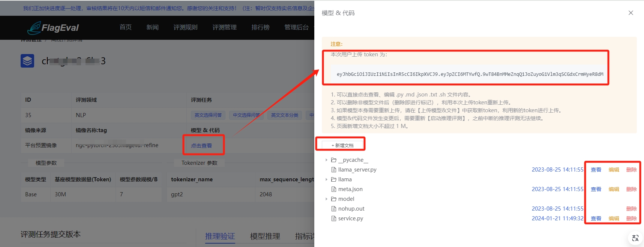Click the __pycache__ folder icon
The height and width of the screenshot is (247, 644).
(333, 160)
